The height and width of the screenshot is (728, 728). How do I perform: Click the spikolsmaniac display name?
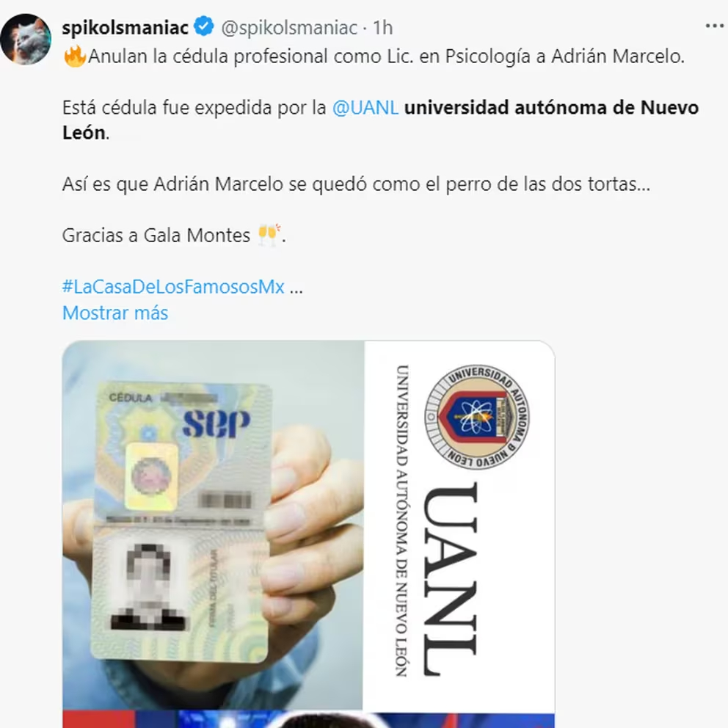pyautogui.click(x=125, y=27)
